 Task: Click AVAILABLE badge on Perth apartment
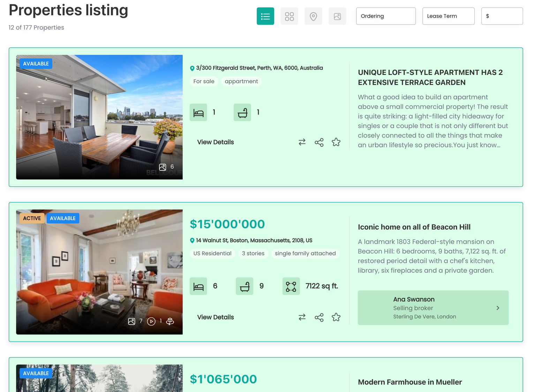36,63
